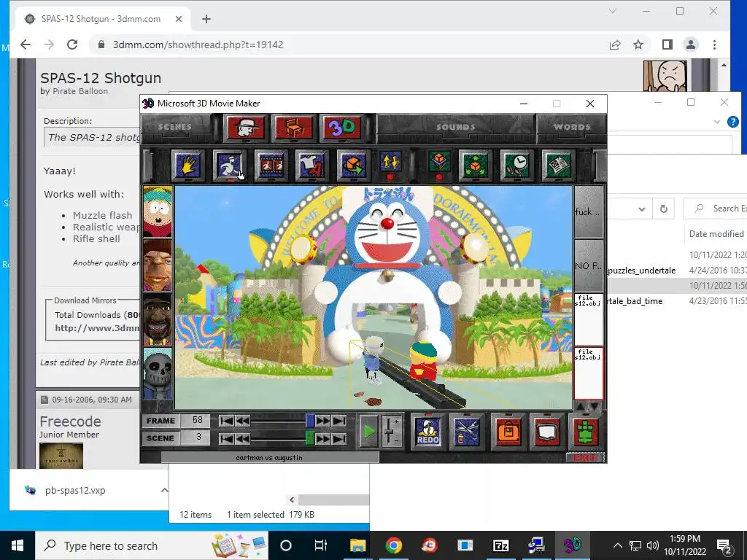Expand the File Explorer ribbon chevron
This screenshot has height=560, width=747.
tap(717, 122)
